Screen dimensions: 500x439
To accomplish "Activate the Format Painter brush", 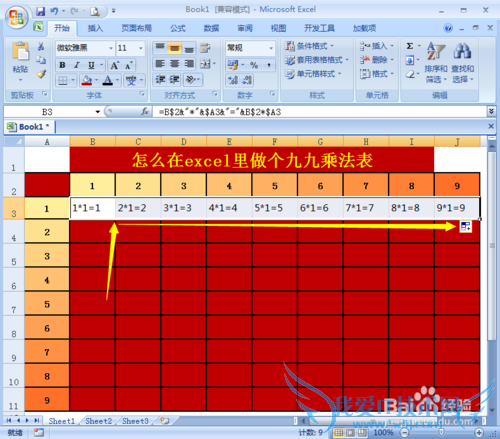I will pos(41,74).
